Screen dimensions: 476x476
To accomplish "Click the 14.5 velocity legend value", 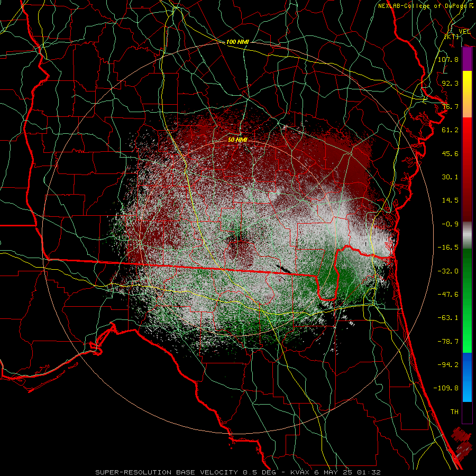I will click(x=450, y=200).
